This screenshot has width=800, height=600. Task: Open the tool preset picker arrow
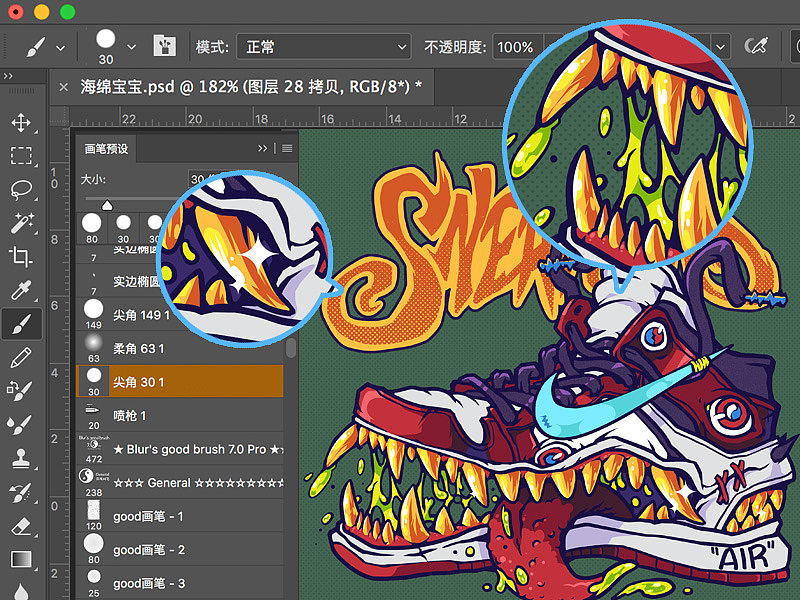coord(61,47)
